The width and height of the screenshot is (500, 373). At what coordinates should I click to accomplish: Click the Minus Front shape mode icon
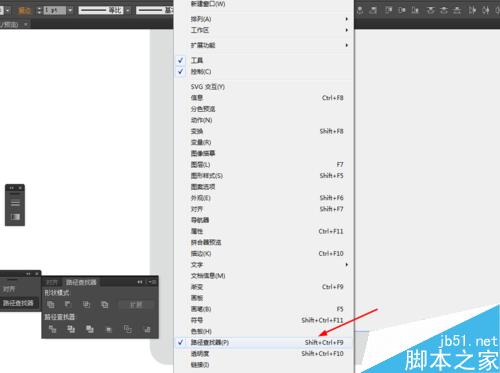[x=68, y=304]
